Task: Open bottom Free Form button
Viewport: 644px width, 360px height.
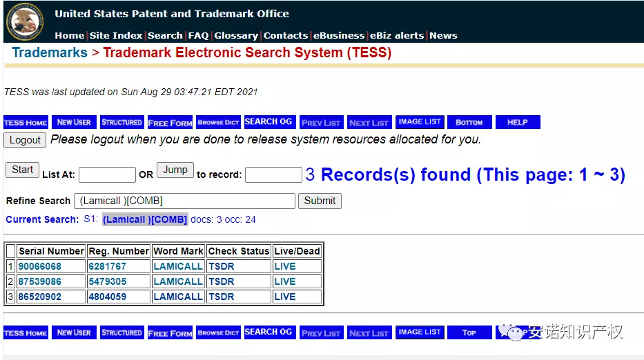Action: pyautogui.click(x=170, y=332)
